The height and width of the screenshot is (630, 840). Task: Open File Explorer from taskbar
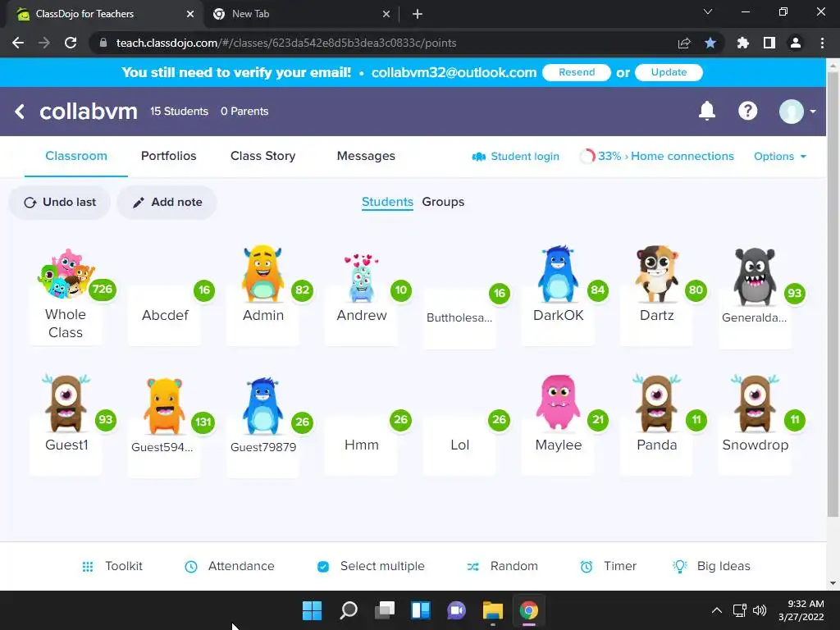pyautogui.click(x=492, y=610)
